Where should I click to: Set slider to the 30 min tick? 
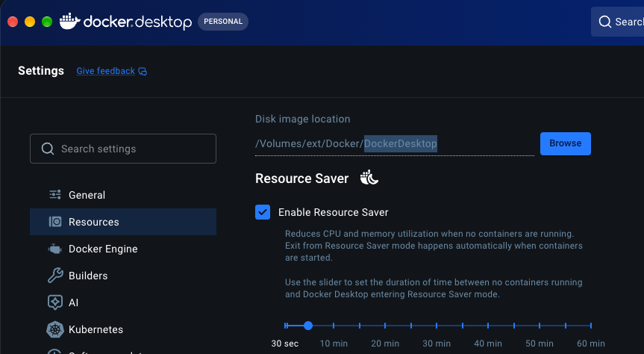point(437,326)
